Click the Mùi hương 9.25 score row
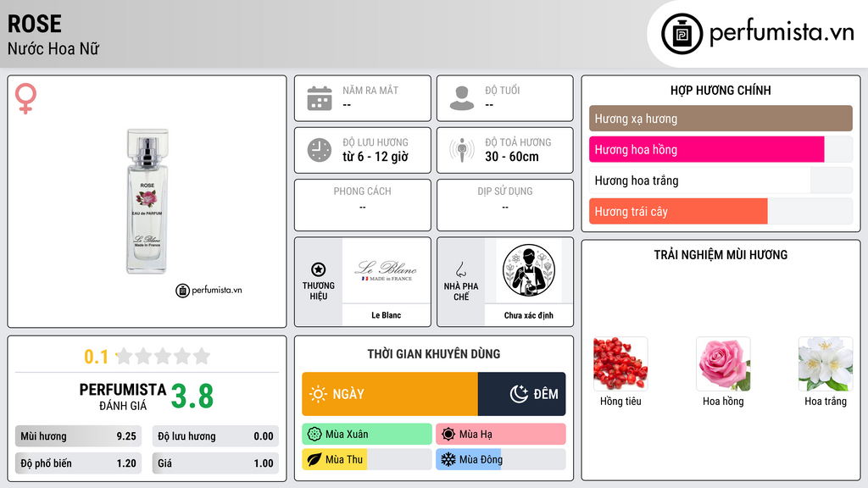The width and height of the screenshot is (868, 488). [x=78, y=436]
